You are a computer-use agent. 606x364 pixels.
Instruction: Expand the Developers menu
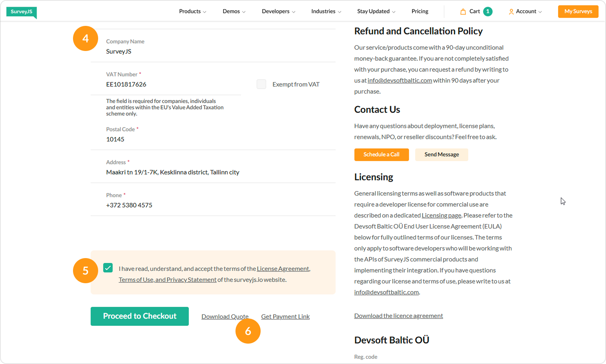(278, 11)
